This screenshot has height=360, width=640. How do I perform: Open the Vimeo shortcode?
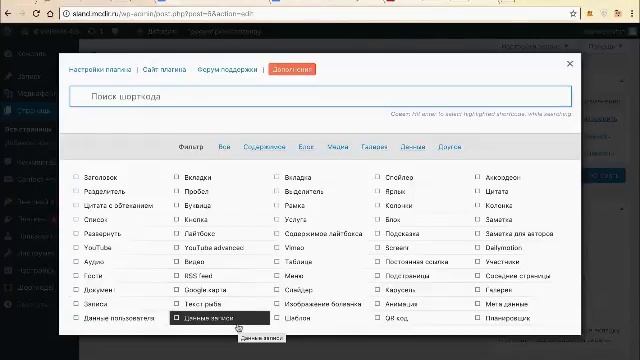294,248
